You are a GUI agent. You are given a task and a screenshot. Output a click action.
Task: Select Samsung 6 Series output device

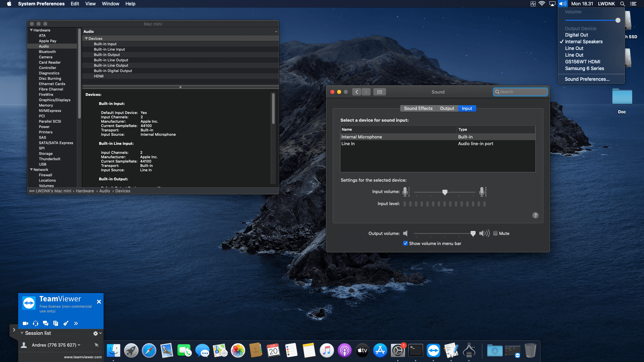coord(584,68)
